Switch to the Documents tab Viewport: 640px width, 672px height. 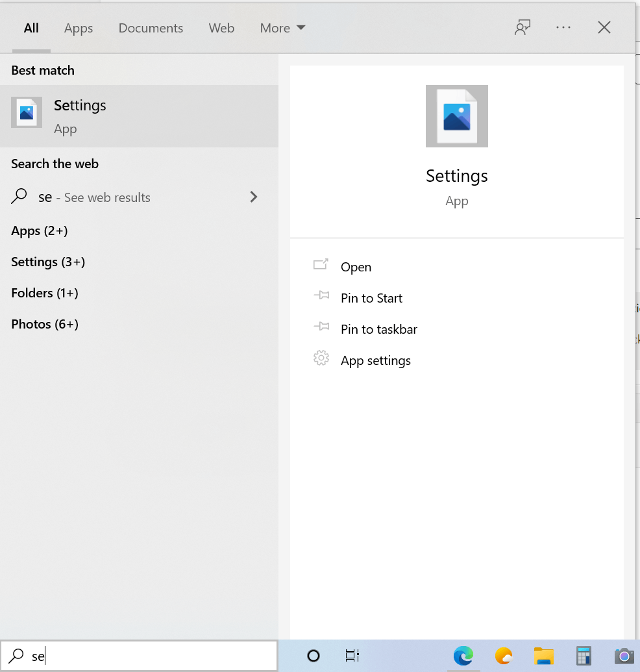151,28
